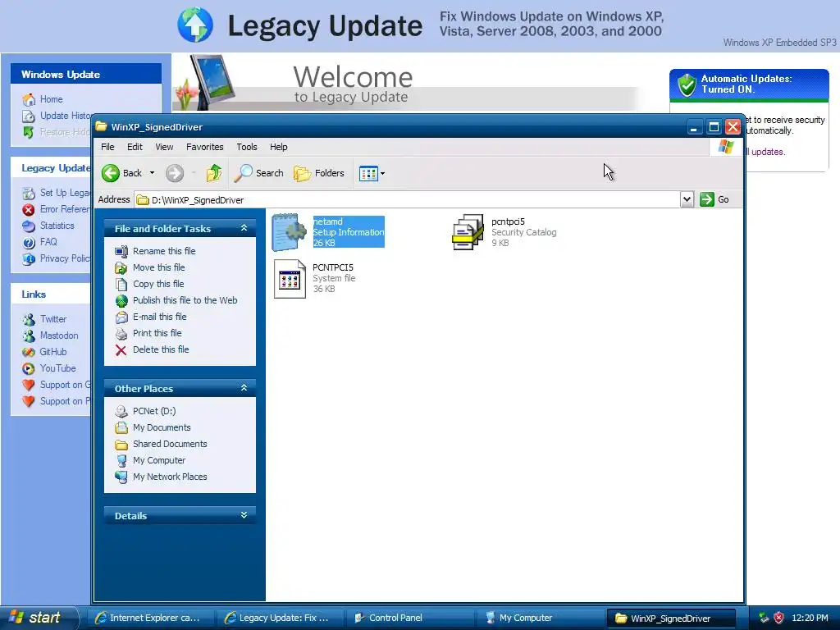Screen dimensions: 840x630
Task: Select the PCNTPCI5 System file icon
Action: pos(290,279)
